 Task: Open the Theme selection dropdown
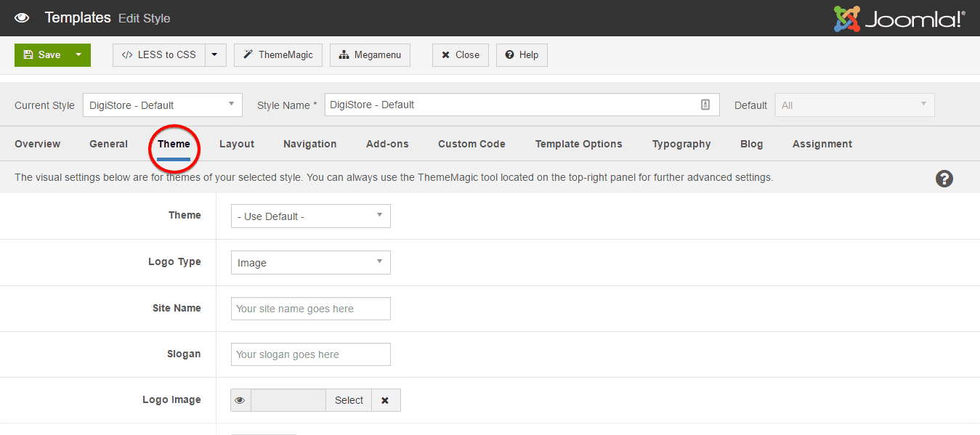point(310,216)
